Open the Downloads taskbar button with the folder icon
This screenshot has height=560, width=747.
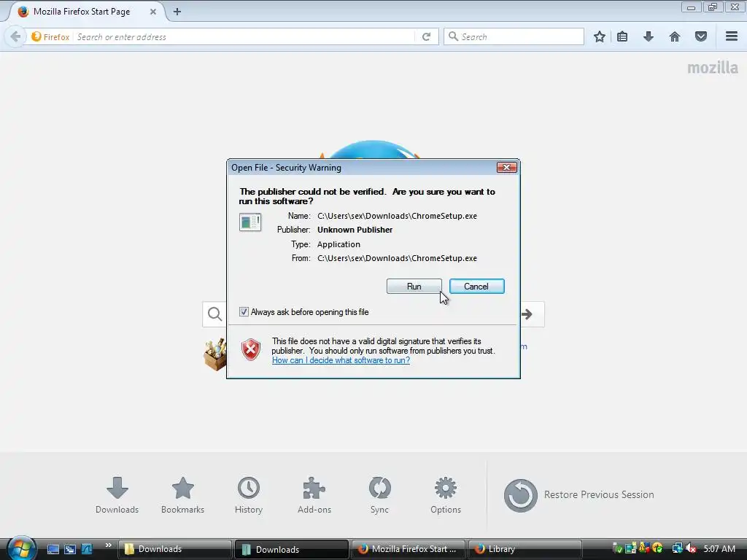pyautogui.click(x=175, y=549)
